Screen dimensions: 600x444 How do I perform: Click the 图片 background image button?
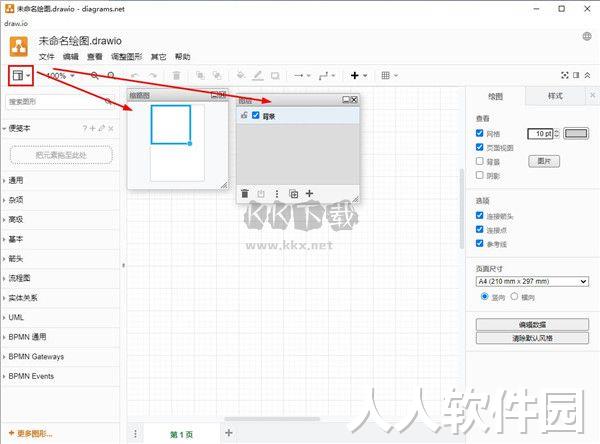click(x=544, y=161)
